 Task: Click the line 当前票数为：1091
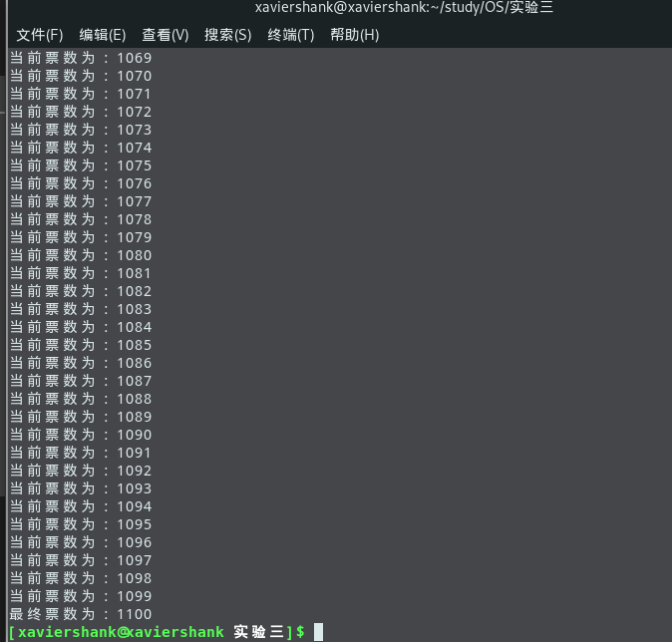point(81,453)
